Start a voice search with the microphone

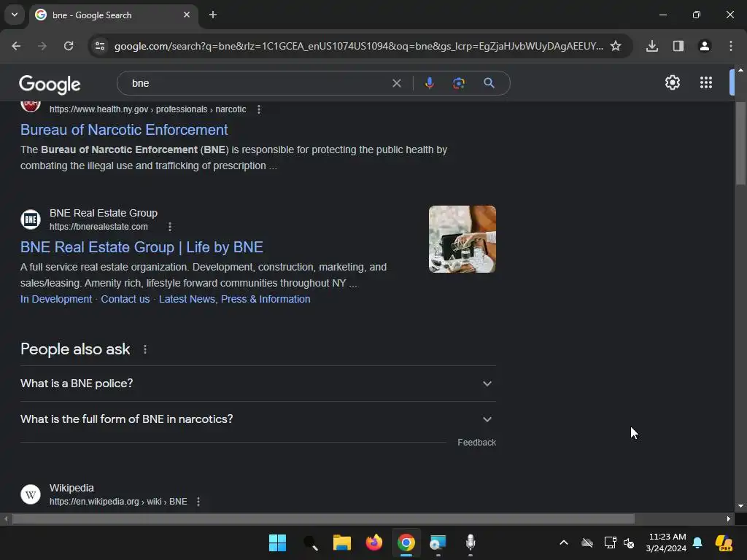coord(429,83)
